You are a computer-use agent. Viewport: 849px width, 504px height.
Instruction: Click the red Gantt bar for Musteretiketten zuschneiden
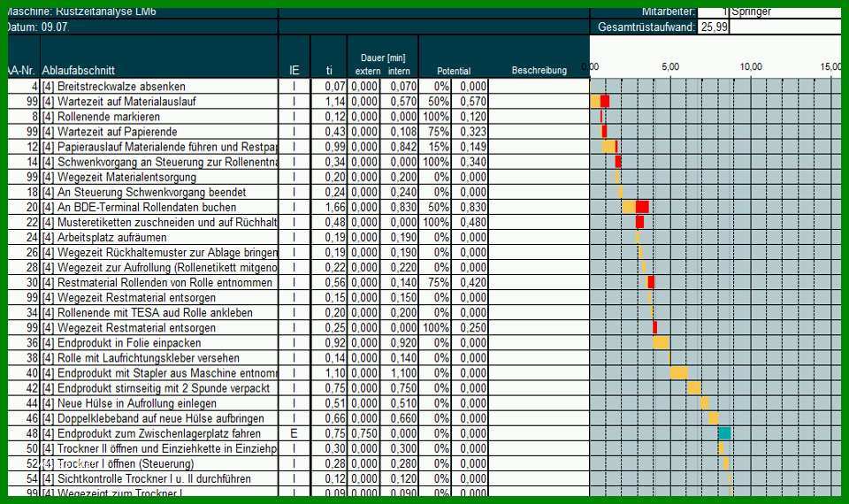point(639,222)
